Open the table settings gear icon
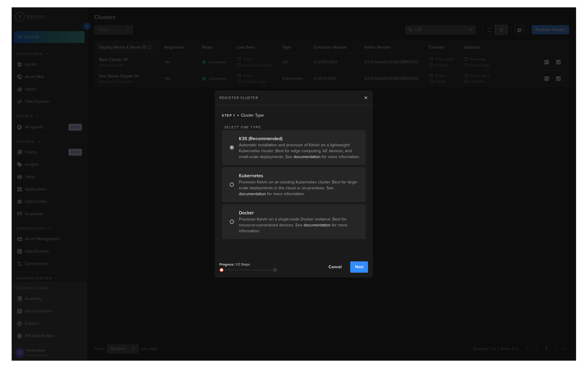 click(519, 30)
